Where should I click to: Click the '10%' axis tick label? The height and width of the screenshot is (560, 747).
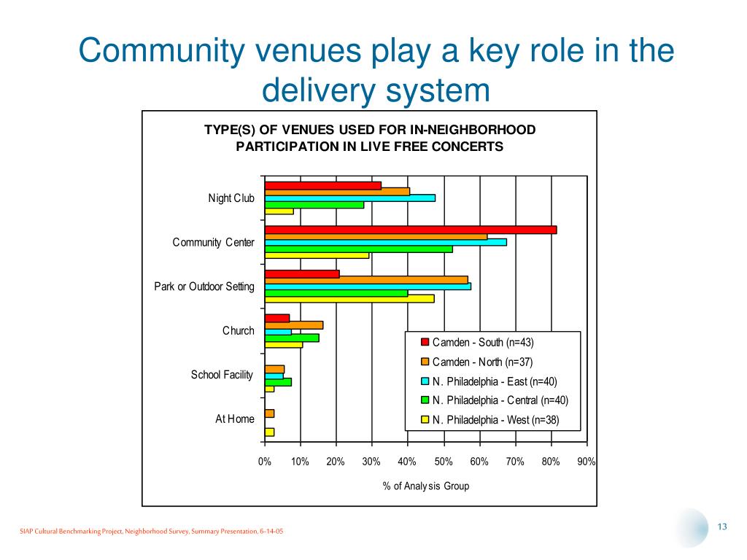pyautogui.click(x=300, y=462)
